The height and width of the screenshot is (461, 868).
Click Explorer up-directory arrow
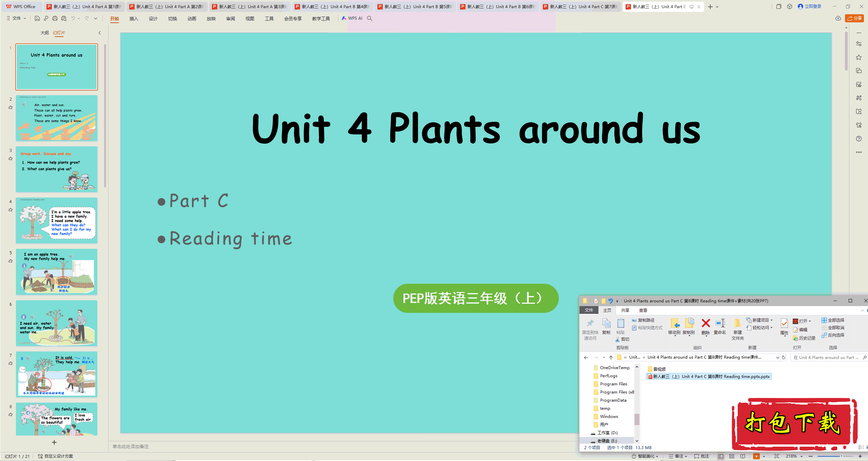coord(611,358)
